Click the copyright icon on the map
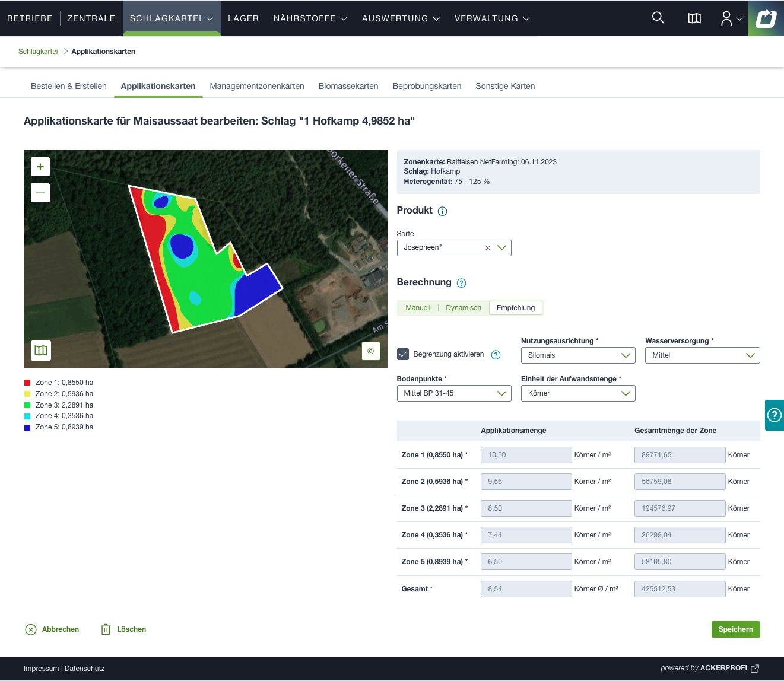 tap(370, 351)
